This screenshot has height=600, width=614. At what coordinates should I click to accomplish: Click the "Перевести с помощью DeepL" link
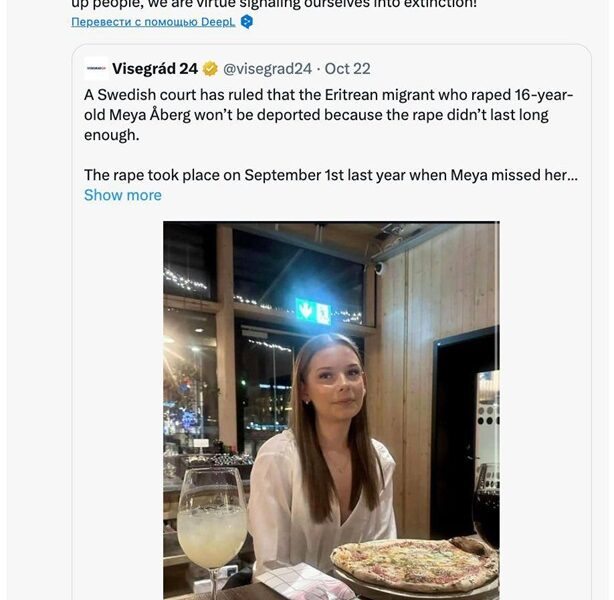[154, 21]
